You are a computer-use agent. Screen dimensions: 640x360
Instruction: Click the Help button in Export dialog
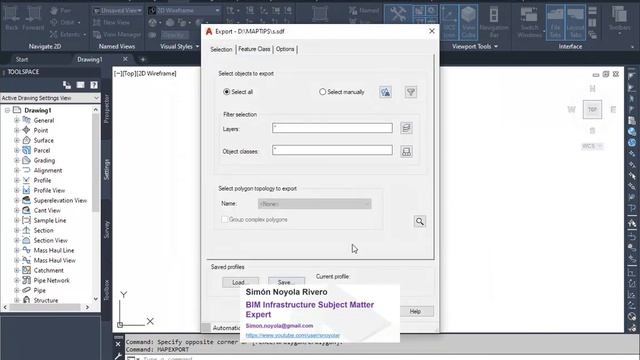(416, 311)
